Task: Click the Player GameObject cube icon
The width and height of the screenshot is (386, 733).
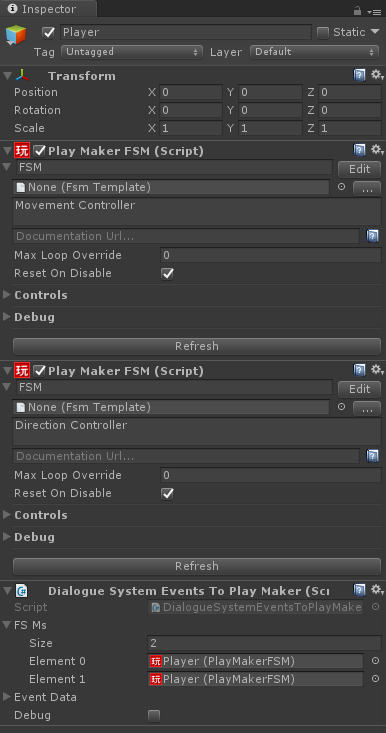Action: click(16, 36)
